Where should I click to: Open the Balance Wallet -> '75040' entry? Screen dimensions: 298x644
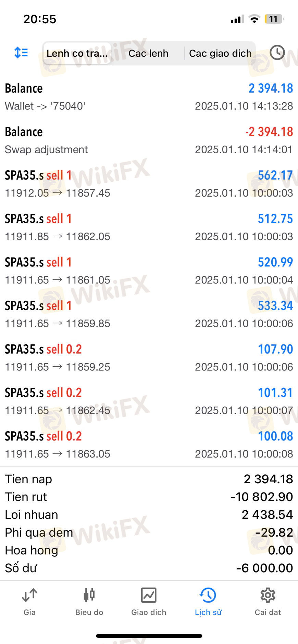(x=149, y=97)
